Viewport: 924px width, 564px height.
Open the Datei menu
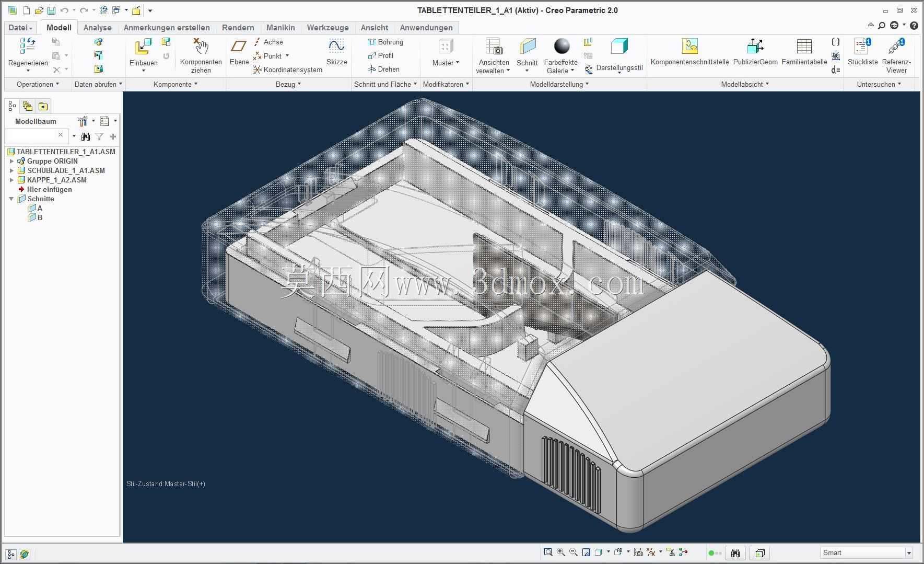21,28
